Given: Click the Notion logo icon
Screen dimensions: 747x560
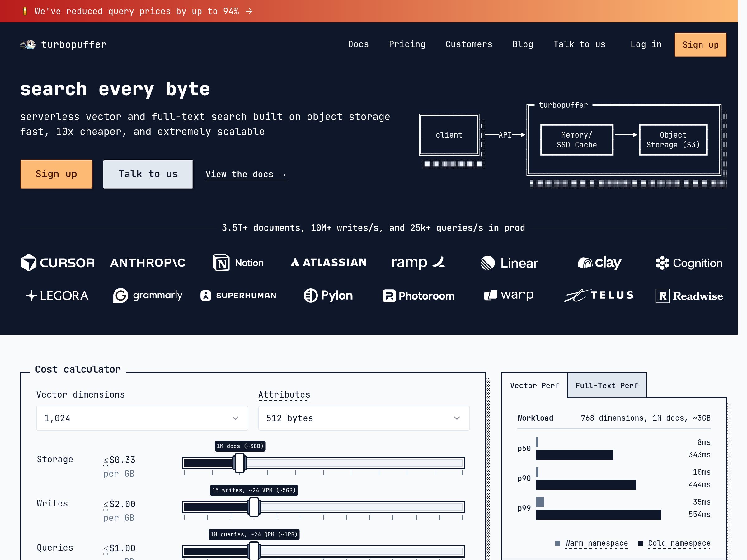Looking at the screenshot, I should 221,263.
